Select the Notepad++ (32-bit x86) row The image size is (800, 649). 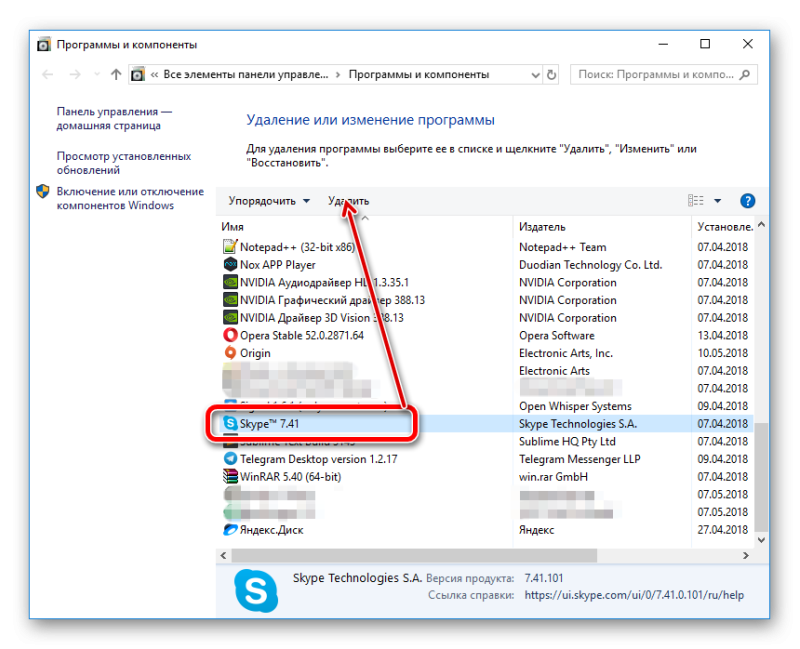(486, 247)
